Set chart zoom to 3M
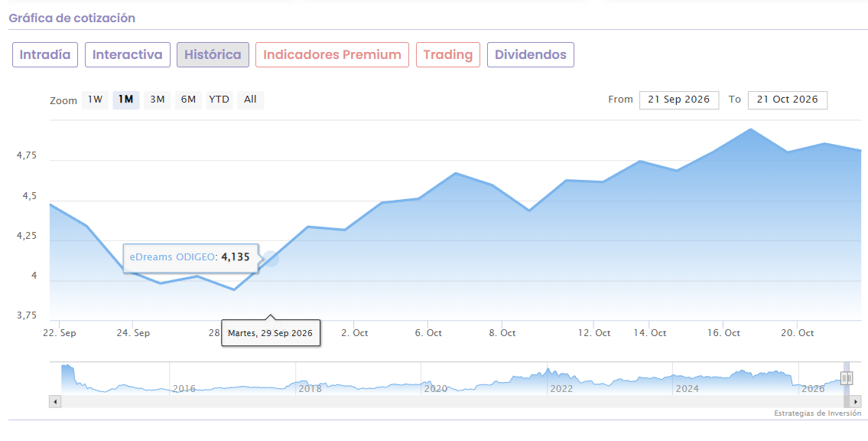Screen dimensions: 868x441 pos(158,100)
